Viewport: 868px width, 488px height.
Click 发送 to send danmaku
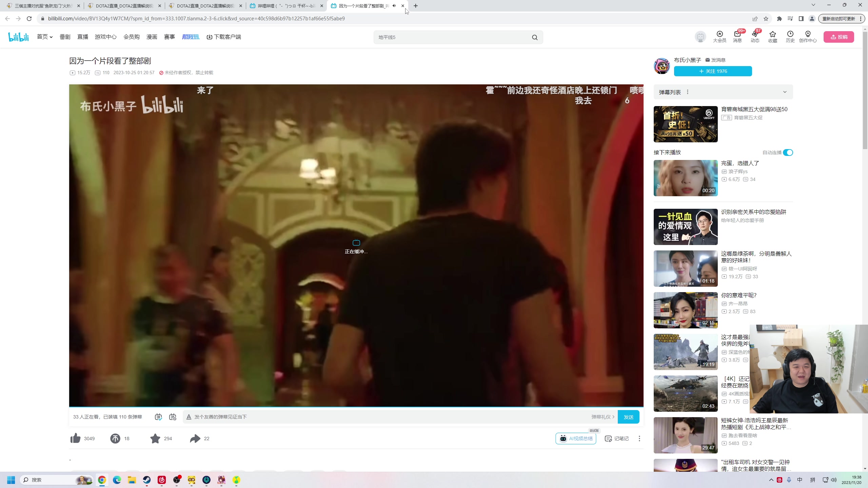[x=629, y=417]
